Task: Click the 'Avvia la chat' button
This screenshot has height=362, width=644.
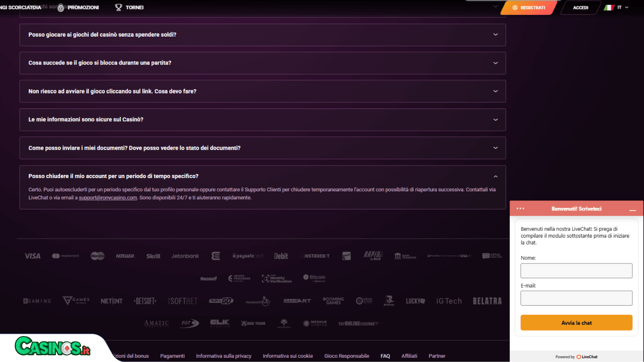Action: (576, 323)
